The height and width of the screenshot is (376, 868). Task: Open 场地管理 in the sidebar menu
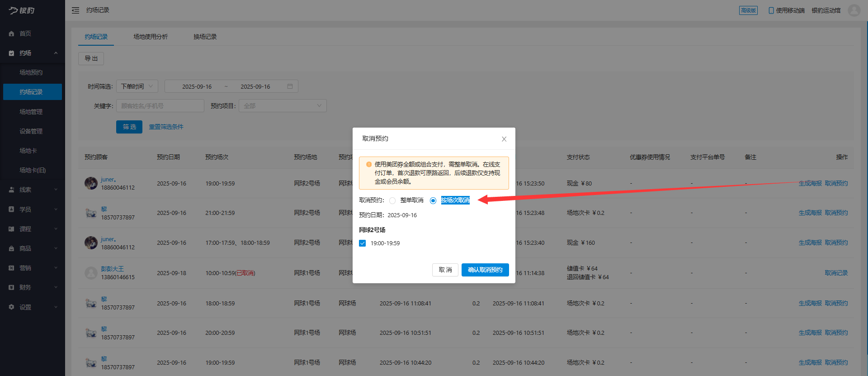pos(31,112)
